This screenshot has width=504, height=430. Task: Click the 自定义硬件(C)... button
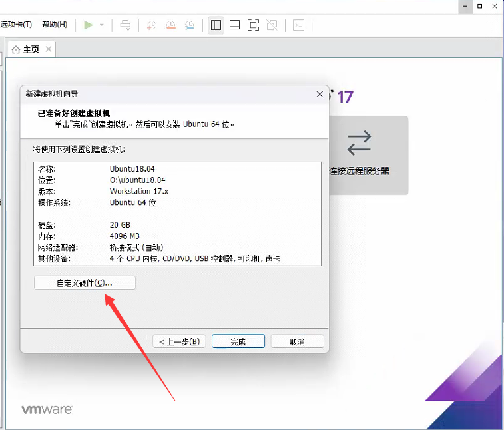point(85,283)
